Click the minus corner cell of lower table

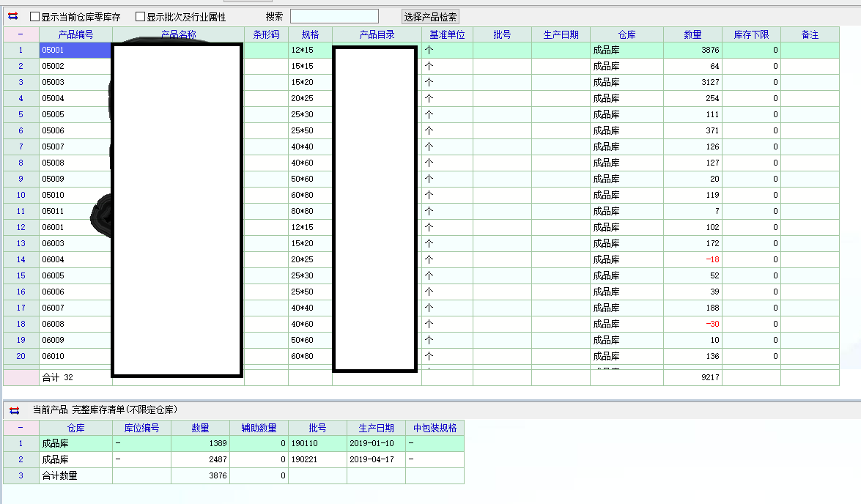click(21, 428)
